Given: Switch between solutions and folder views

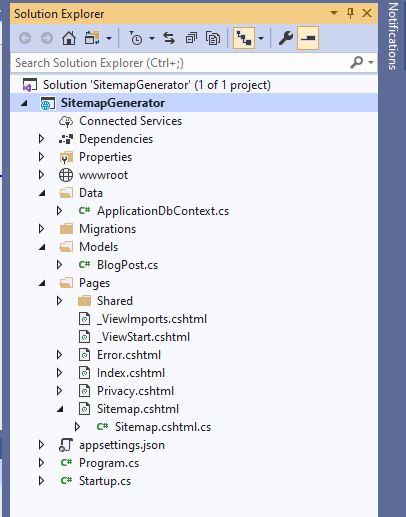Looking at the screenshot, I should click(x=92, y=39).
